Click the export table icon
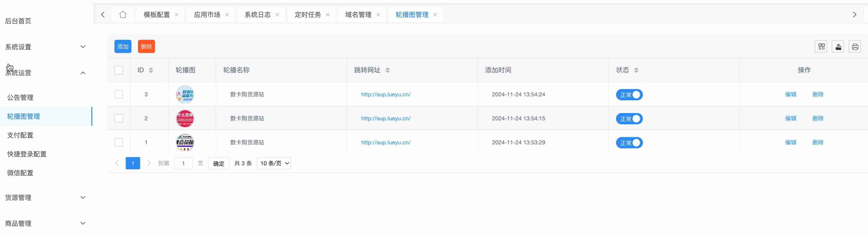 [x=838, y=47]
